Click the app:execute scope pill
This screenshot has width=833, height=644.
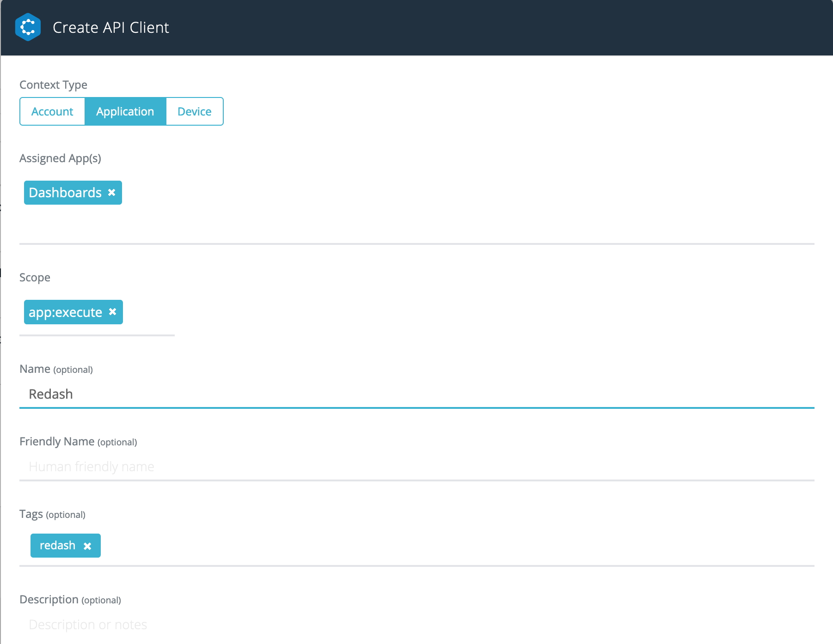(x=65, y=312)
